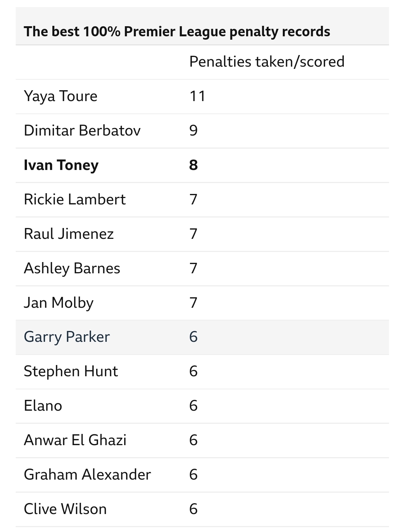Click on Raul Jimenez in the table
Image resolution: width=404 pixels, height=532 pixels.
pyautogui.click(x=68, y=234)
